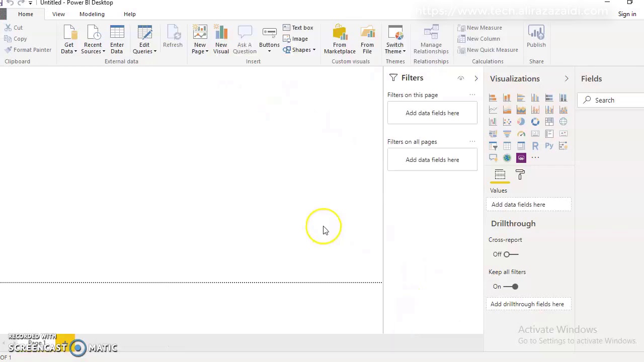644x362 pixels.
Task: Insert a Text box
Action: 298,28
